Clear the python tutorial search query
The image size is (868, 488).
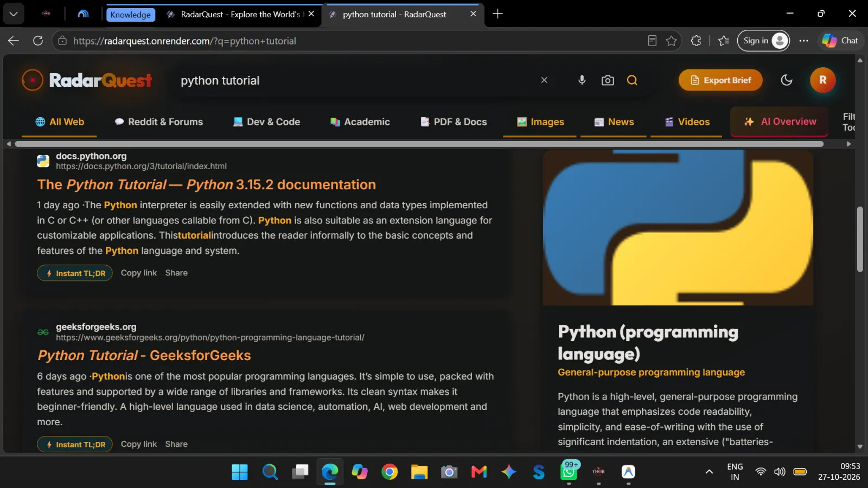click(x=544, y=80)
